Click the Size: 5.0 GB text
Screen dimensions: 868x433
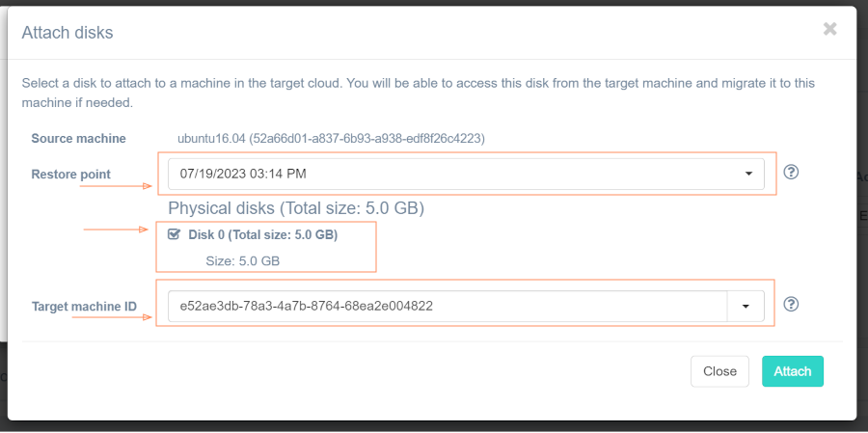click(243, 260)
